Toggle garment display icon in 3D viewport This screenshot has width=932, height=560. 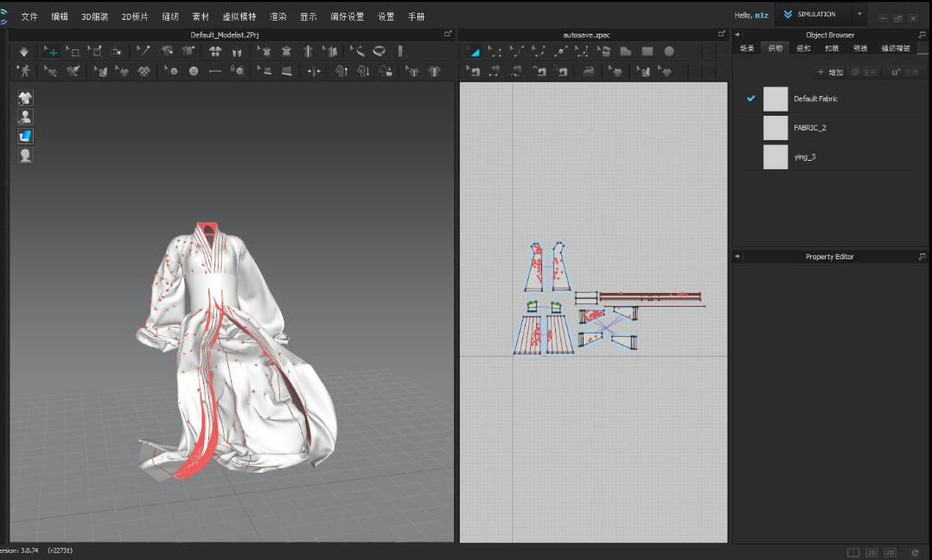pyautogui.click(x=26, y=99)
